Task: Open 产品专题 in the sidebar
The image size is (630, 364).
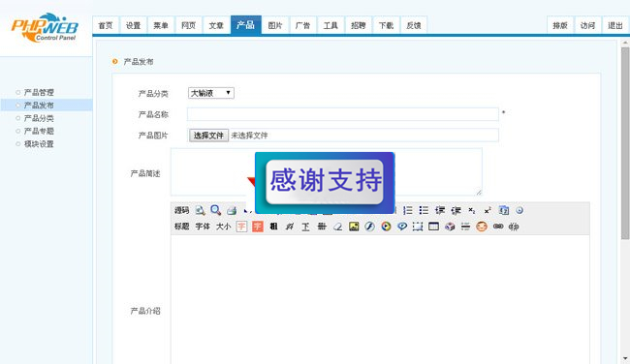Action: pos(39,131)
